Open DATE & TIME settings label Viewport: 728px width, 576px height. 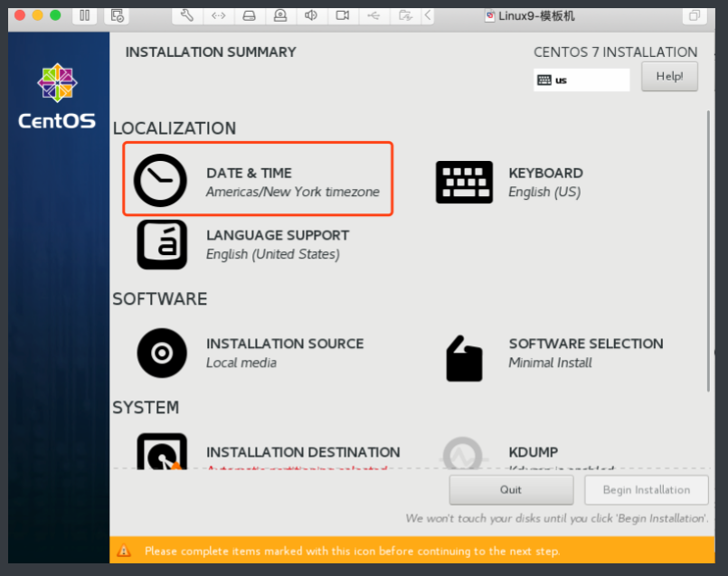pos(250,173)
